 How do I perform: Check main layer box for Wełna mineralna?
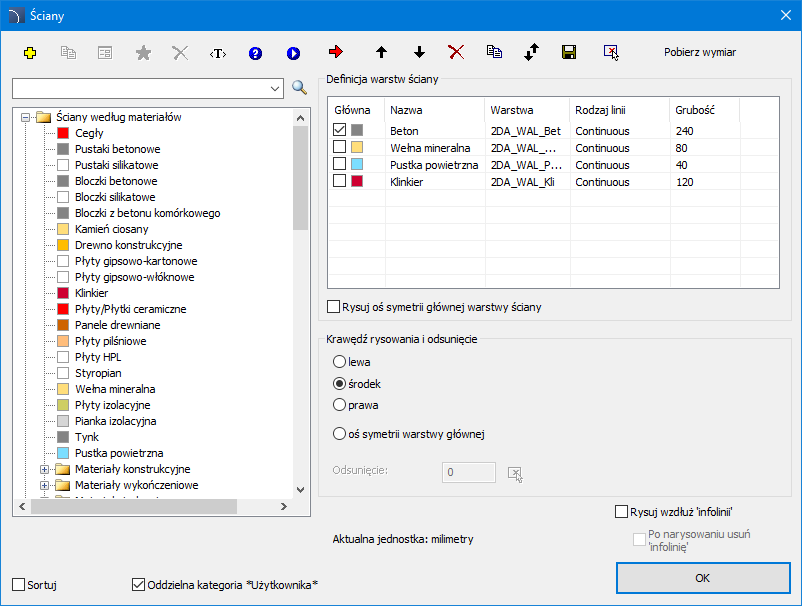[340, 148]
